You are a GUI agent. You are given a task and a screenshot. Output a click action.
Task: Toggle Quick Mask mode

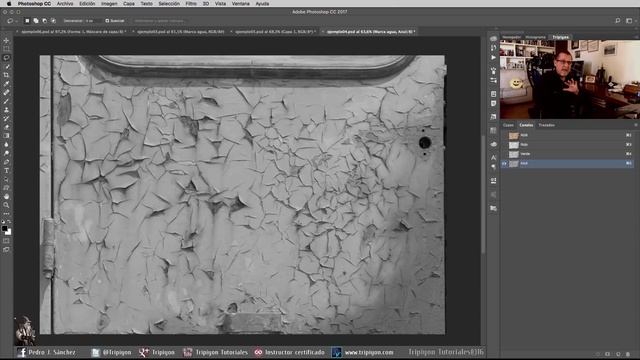pos(6,241)
